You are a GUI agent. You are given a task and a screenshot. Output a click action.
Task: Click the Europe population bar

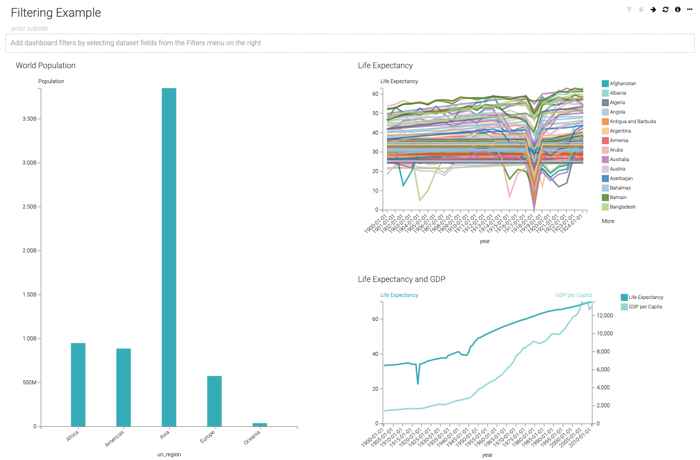coord(214,401)
